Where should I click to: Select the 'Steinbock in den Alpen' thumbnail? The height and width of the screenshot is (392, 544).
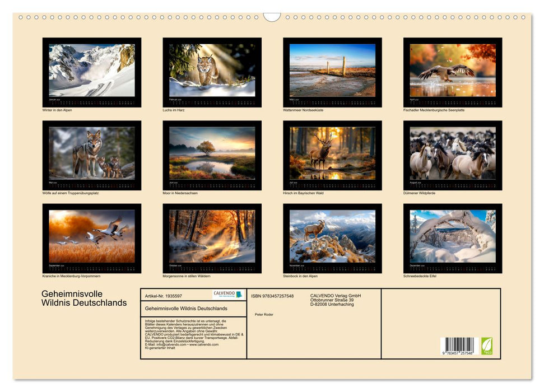[333, 235]
